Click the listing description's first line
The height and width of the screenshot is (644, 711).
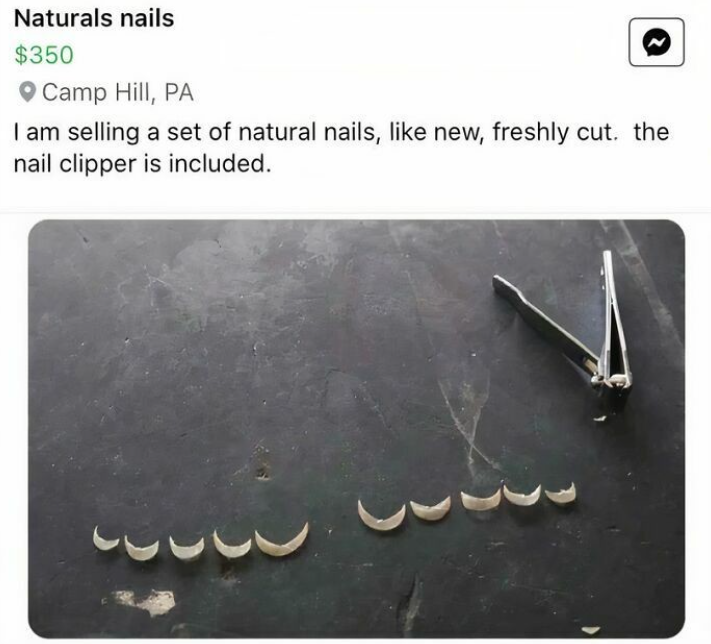[341, 132]
